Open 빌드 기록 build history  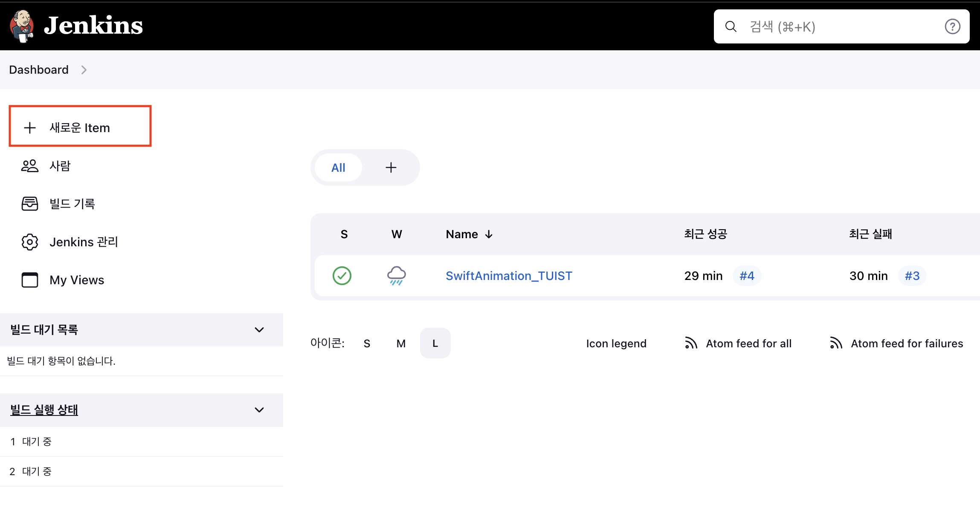coord(72,204)
